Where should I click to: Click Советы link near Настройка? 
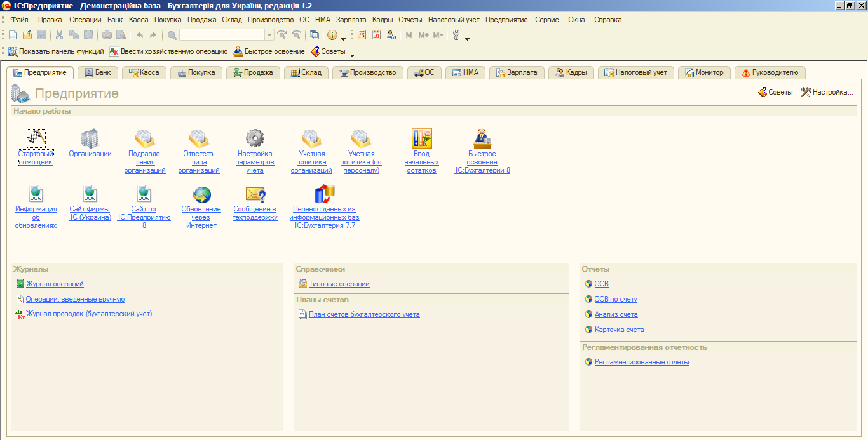tap(775, 92)
